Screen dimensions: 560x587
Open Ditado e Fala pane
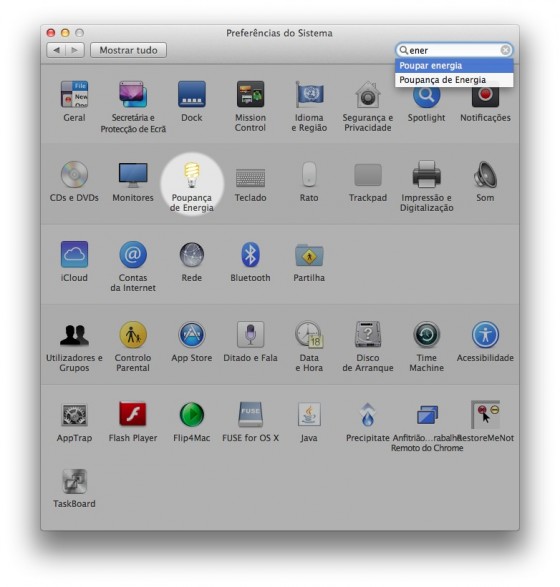tap(250, 335)
